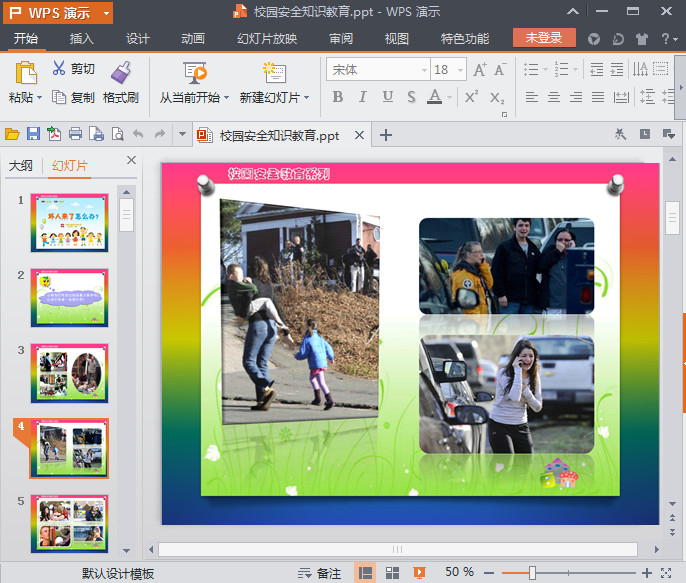Switch to the Outline (大纲) panel tab
686x583 pixels.
pos(21,166)
